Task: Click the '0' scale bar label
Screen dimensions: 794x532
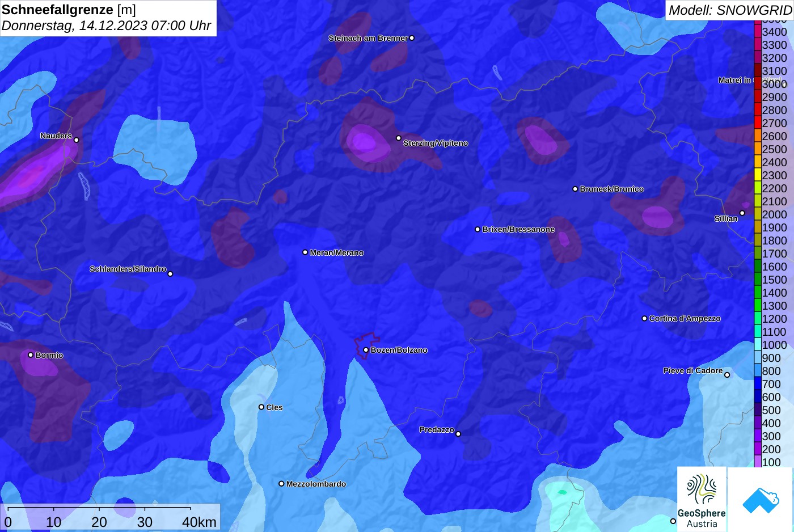Action: click(8, 522)
